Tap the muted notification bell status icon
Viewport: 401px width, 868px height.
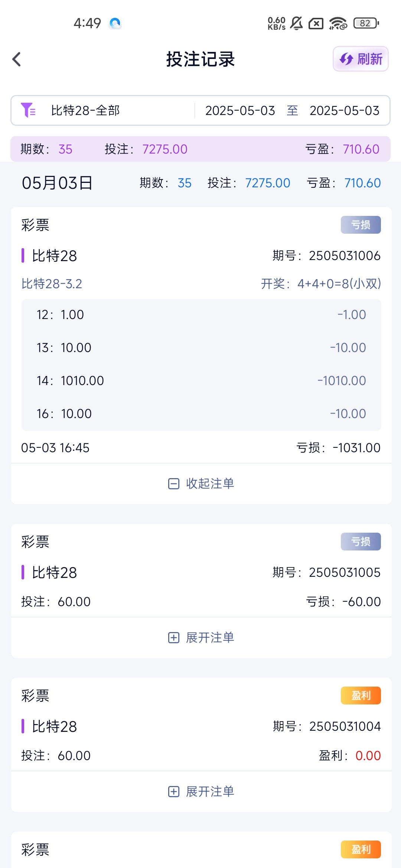[296, 23]
